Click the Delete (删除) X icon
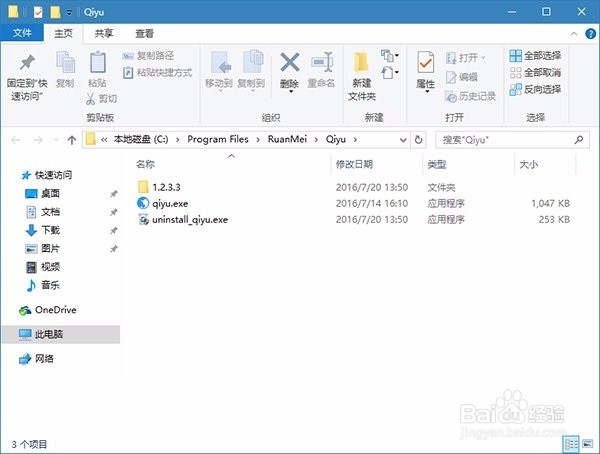The width and height of the screenshot is (600, 454). (290, 62)
